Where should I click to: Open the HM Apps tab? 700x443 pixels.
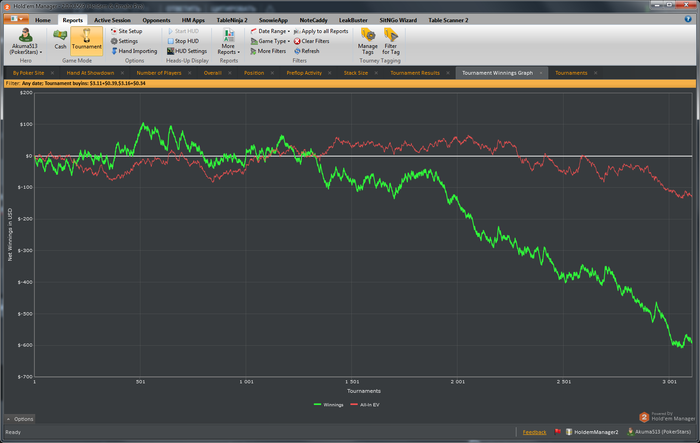click(x=193, y=20)
